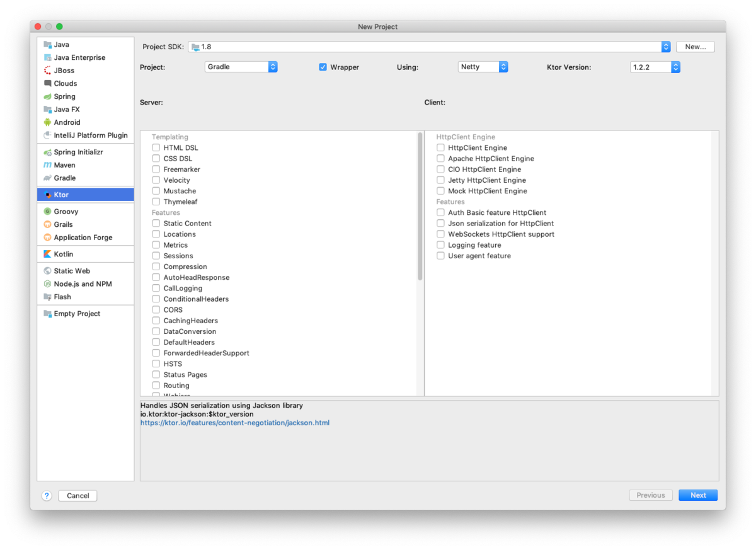
Task: Enable WebSockets HttpClient support
Action: [441, 234]
